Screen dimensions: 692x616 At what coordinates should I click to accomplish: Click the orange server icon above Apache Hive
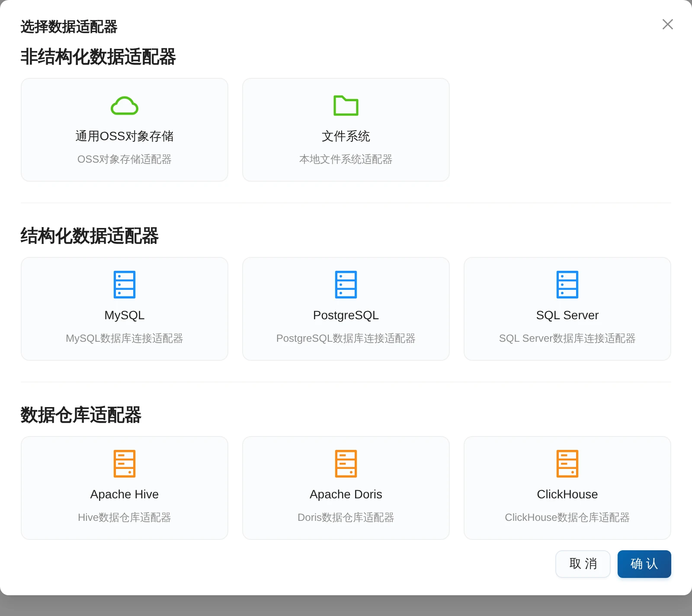(x=125, y=464)
